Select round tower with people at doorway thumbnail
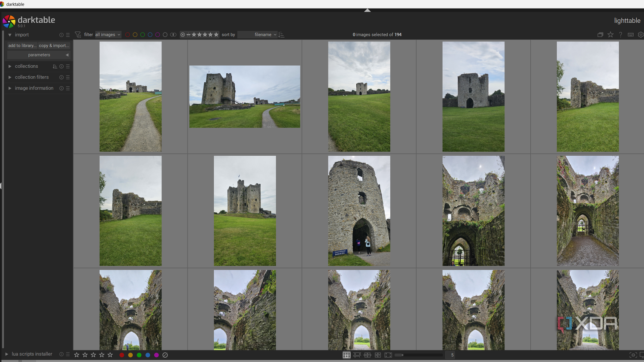The image size is (644, 362). click(359, 211)
